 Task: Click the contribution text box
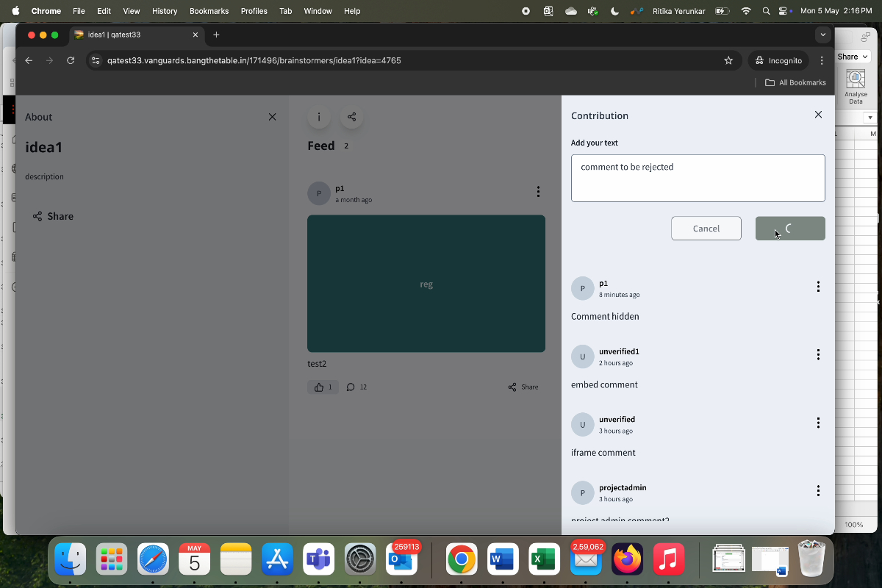pyautogui.click(x=698, y=178)
